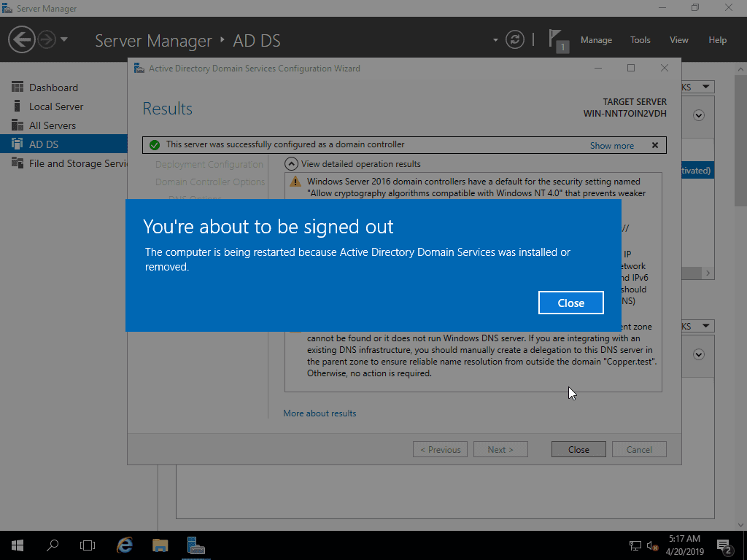The height and width of the screenshot is (560, 747).
Task: Open the notifications flag icon
Action: (557, 40)
